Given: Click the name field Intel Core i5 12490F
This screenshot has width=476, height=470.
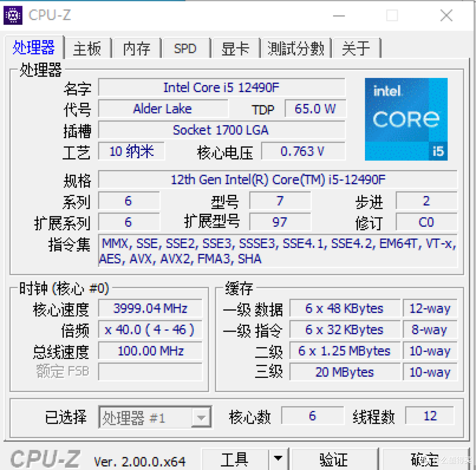Looking at the screenshot, I should coord(222,87).
